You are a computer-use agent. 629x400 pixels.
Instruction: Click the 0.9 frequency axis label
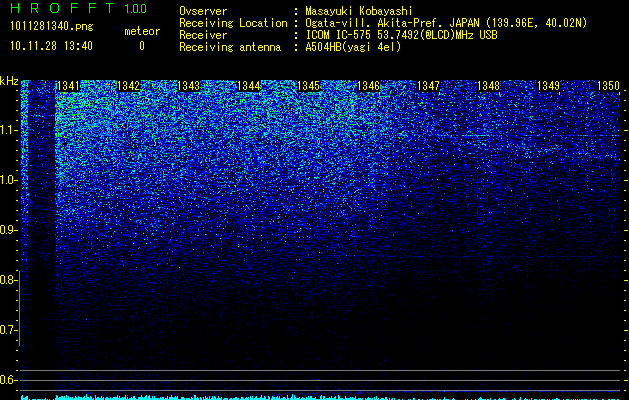8,230
